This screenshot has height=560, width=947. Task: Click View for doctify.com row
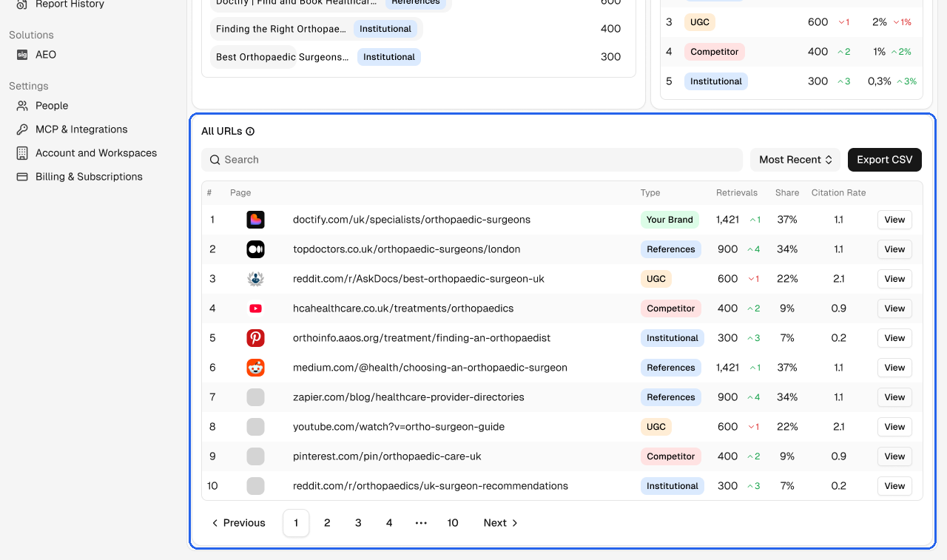pos(894,220)
